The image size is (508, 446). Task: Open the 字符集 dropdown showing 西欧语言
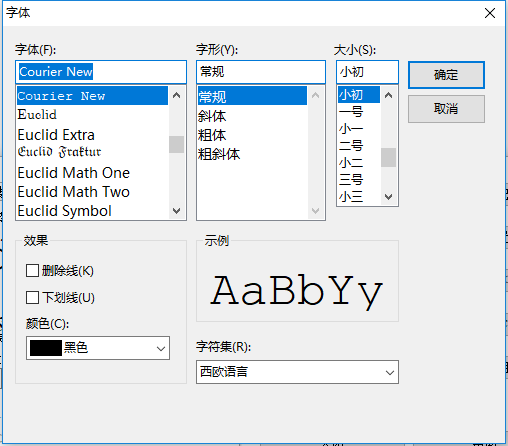tap(297, 372)
